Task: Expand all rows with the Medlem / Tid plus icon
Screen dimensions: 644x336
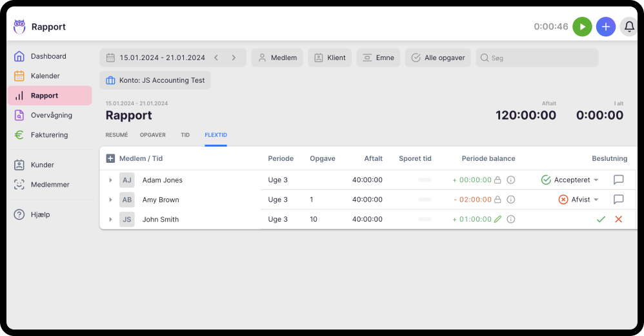Action: coord(110,158)
